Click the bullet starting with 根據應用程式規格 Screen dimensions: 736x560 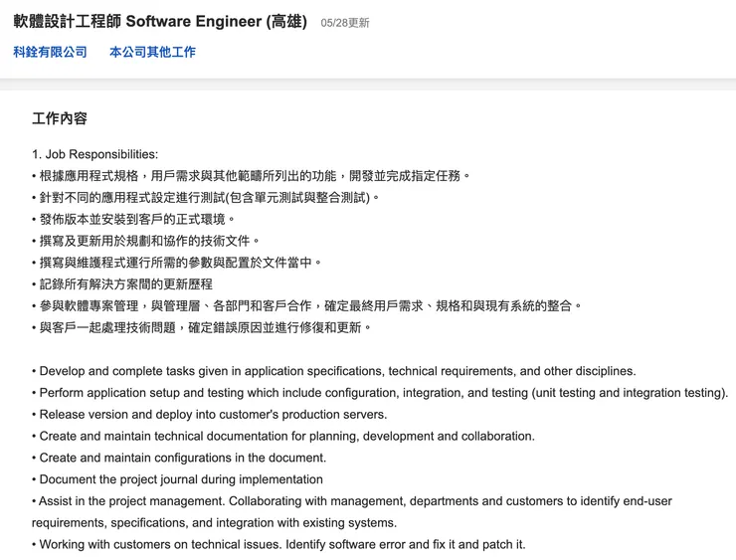click(251, 176)
